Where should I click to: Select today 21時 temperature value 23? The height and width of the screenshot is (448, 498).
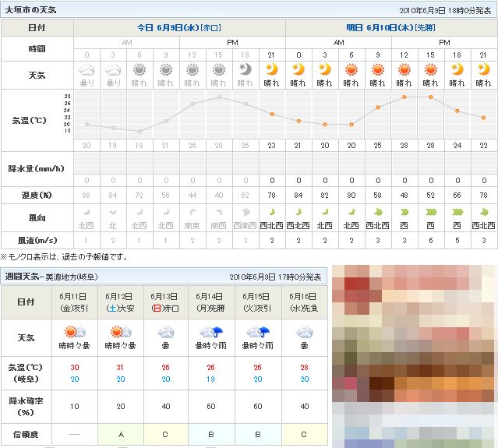[272, 146]
